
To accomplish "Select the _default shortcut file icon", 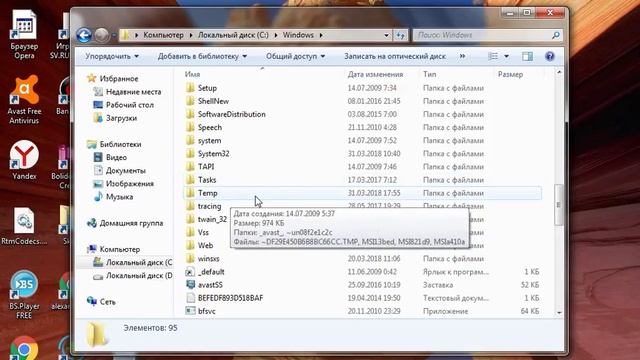I will [x=190, y=271].
